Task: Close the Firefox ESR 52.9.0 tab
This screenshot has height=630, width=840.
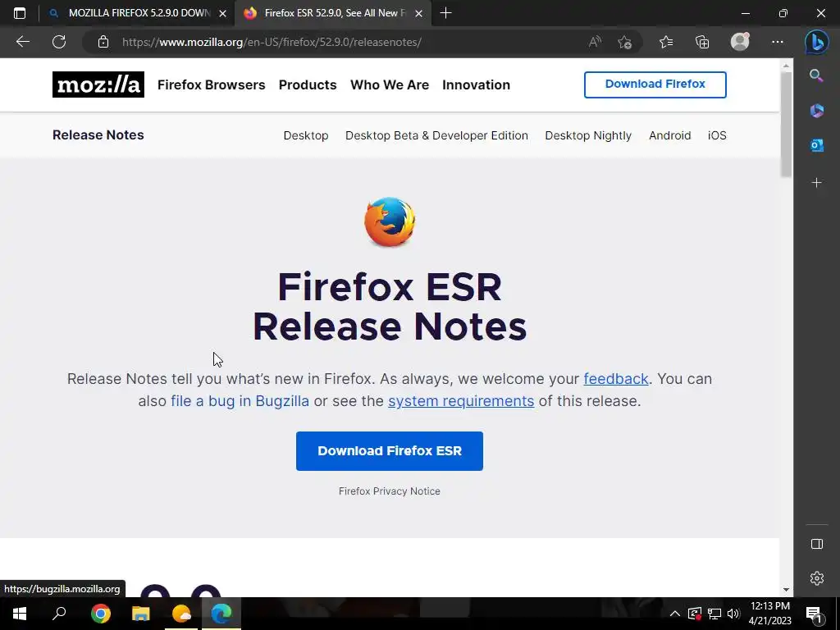Action: [x=419, y=13]
